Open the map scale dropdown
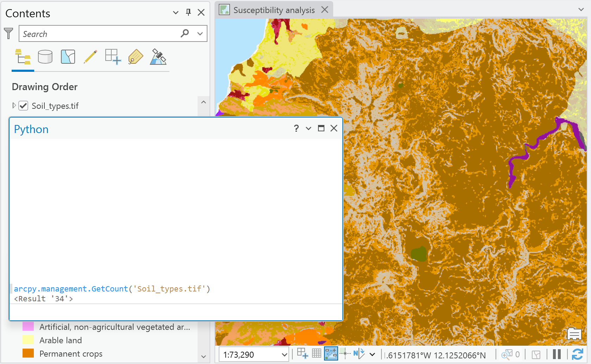The image size is (591, 364). click(285, 354)
